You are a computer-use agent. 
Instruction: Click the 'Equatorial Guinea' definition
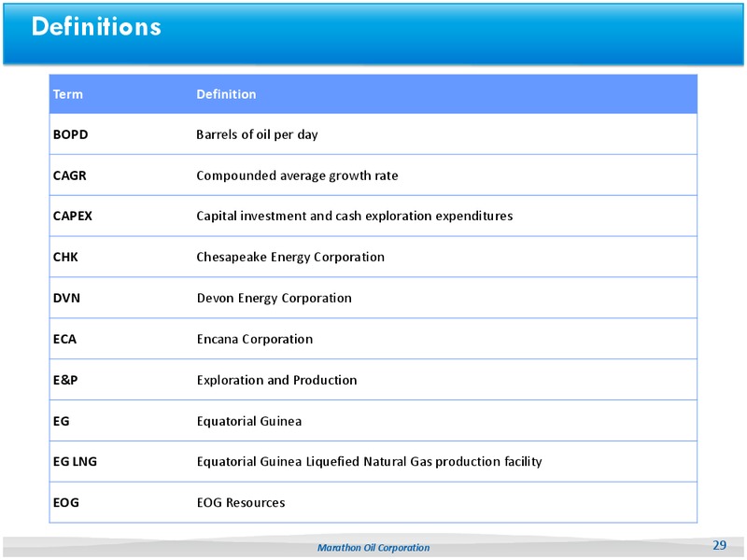click(249, 422)
